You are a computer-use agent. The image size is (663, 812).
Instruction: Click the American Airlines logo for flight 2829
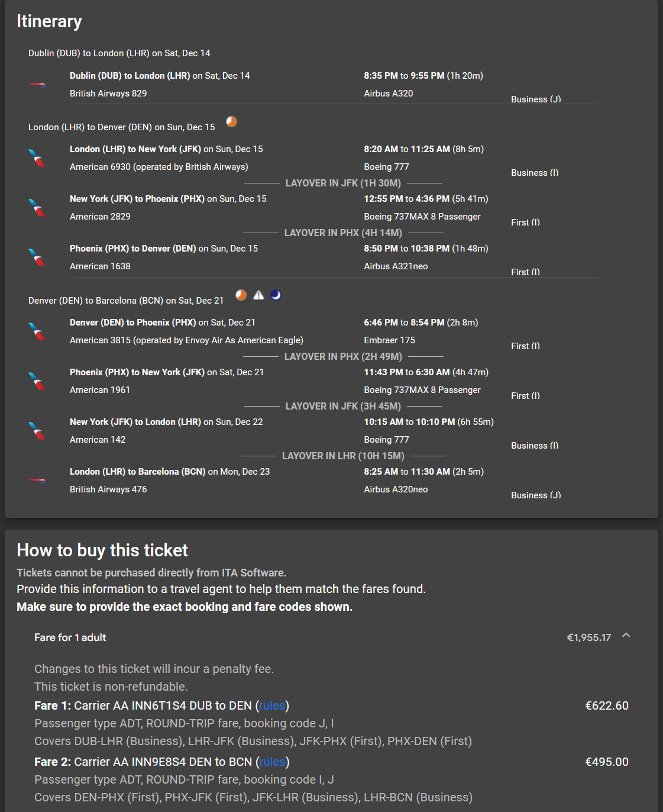click(37, 208)
